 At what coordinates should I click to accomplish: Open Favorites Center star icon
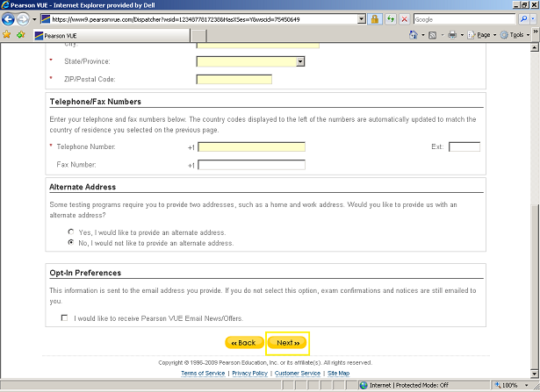tap(7, 35)
